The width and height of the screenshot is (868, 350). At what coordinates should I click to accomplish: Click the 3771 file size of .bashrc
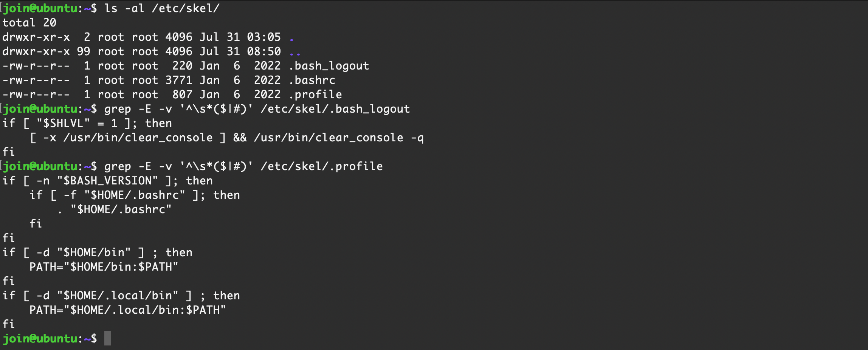coord(179,80)
